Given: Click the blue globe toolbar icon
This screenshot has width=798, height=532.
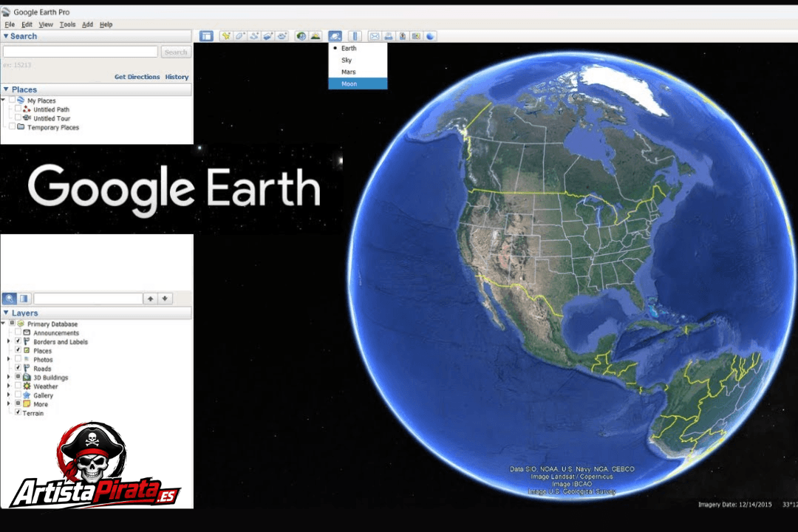Looking at the screenshot, I should (431, 36).
